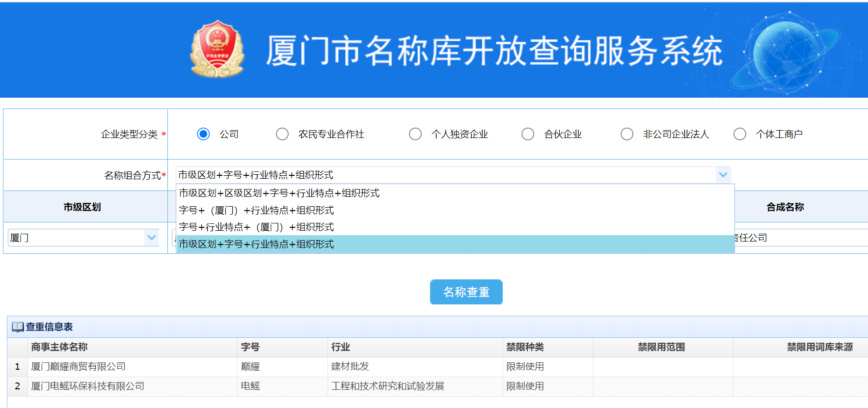Select the 个人独资企业 radio button

(x=415, y=134)
